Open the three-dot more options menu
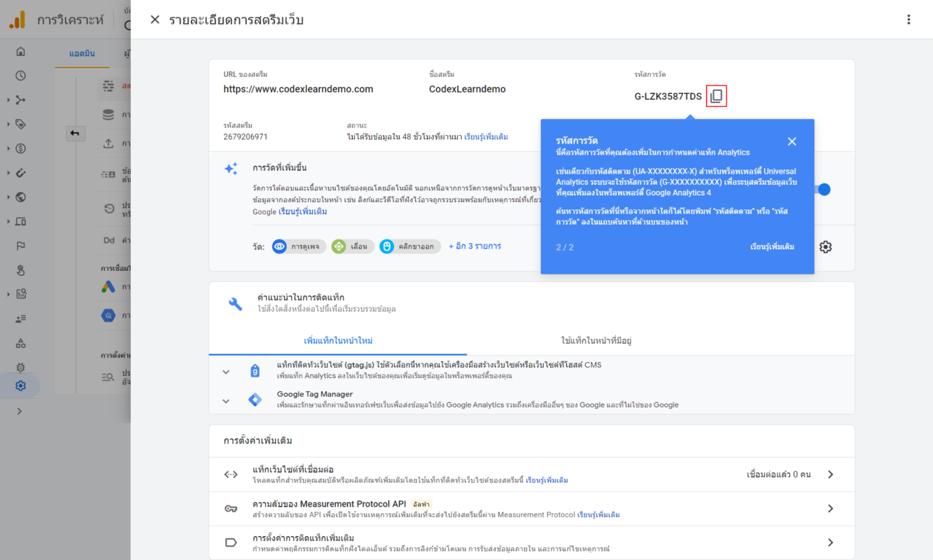 pyautogui.click(x=909, y=20)
